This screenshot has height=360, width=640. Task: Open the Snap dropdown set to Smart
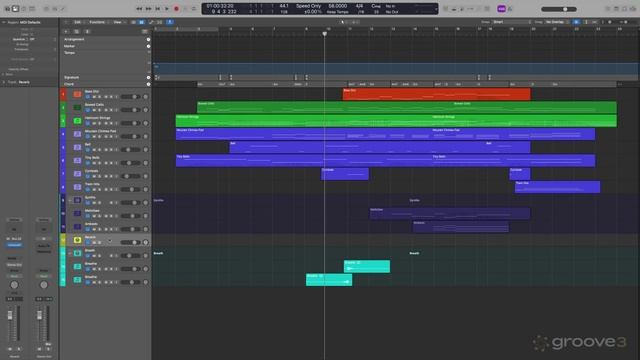(512, 22)
